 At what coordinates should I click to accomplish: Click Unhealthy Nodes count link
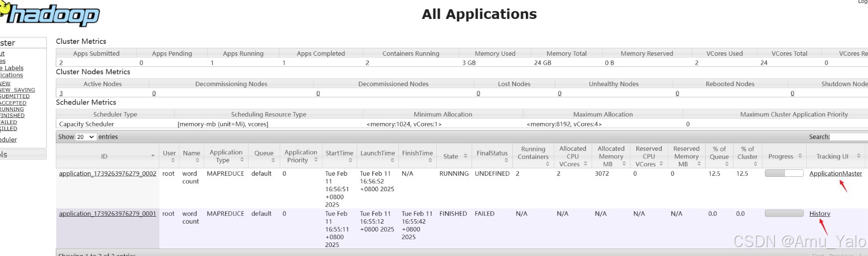point(560,93)
